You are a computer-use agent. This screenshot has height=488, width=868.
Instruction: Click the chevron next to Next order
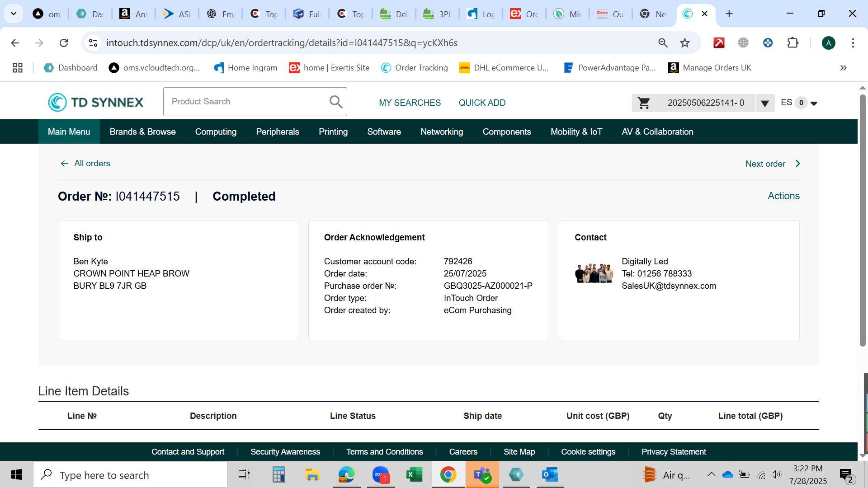(797, 164)
